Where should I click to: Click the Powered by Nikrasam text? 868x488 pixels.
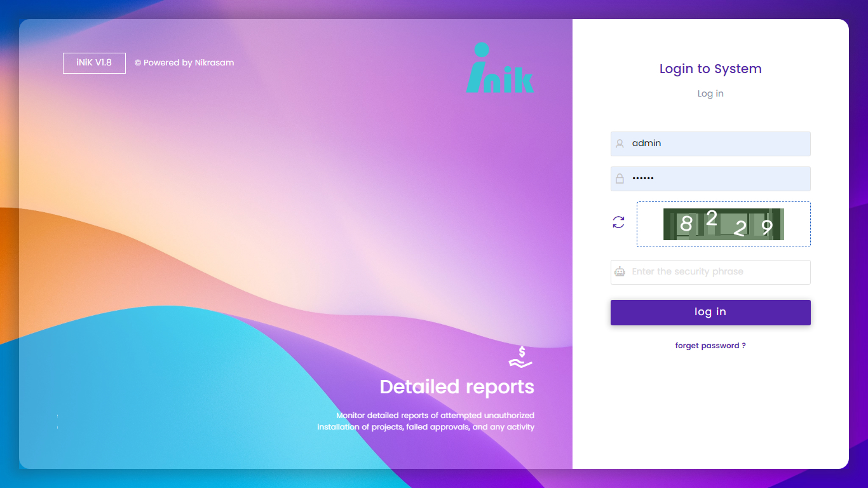[184, 63]
